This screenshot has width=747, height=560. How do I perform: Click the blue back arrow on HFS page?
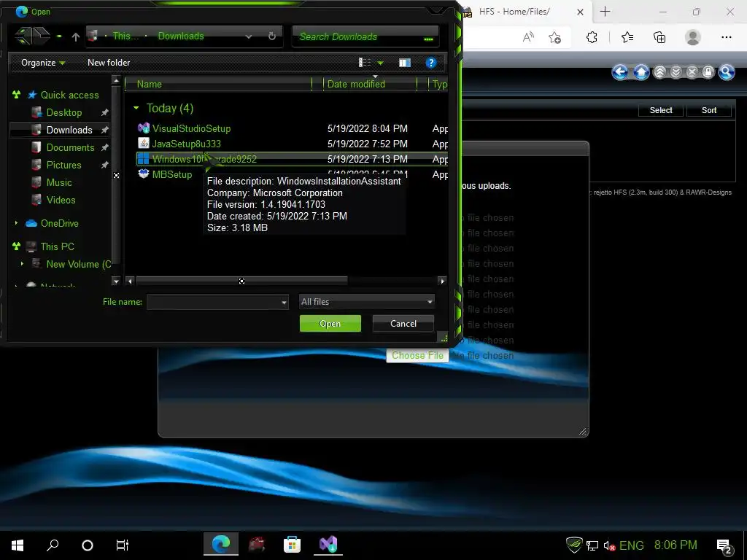pos(620,72)
